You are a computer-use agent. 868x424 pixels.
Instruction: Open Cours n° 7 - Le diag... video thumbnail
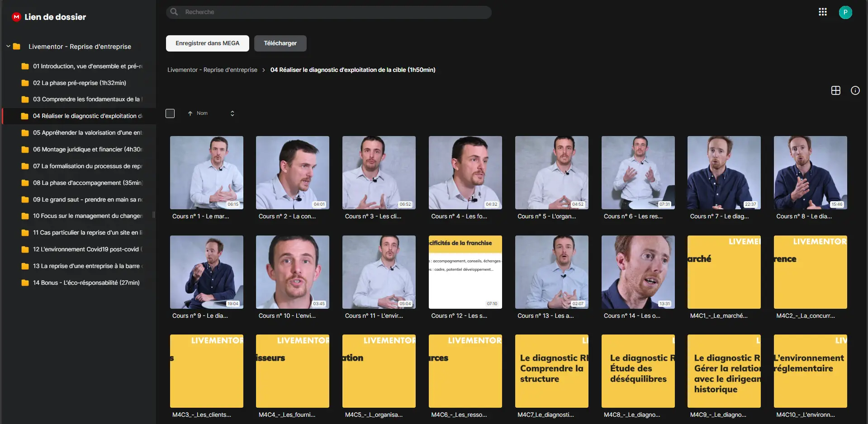click(x=724, y=173)
